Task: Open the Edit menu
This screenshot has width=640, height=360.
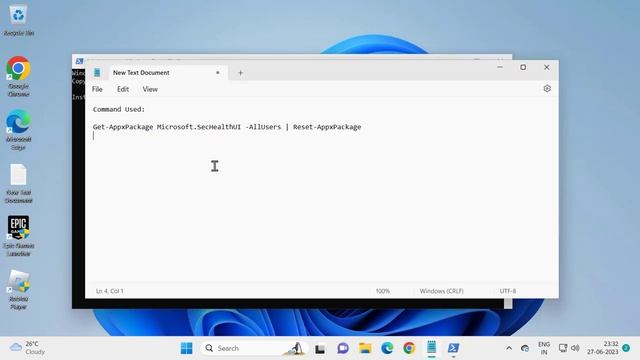Action: click(123, 89)
